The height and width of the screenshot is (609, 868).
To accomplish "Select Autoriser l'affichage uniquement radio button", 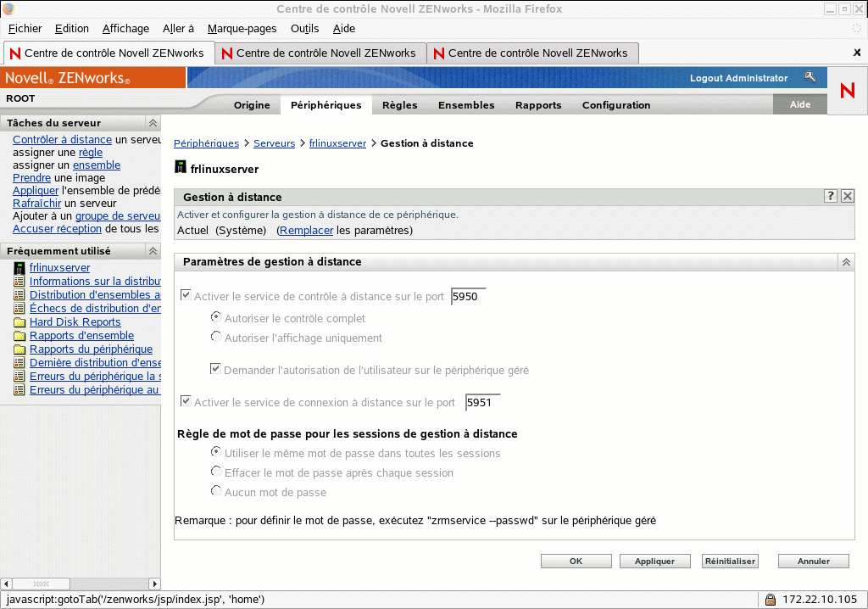I will pyautogui.click(x=216, y=337).
